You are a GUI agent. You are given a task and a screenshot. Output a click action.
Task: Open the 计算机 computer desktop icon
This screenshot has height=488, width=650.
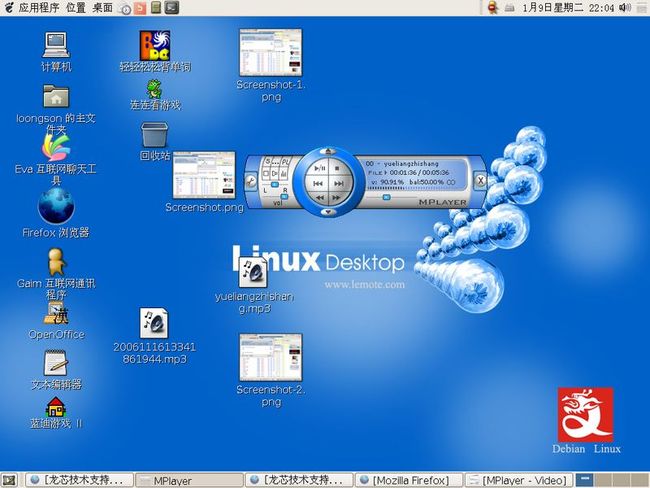tap(56, 51)
